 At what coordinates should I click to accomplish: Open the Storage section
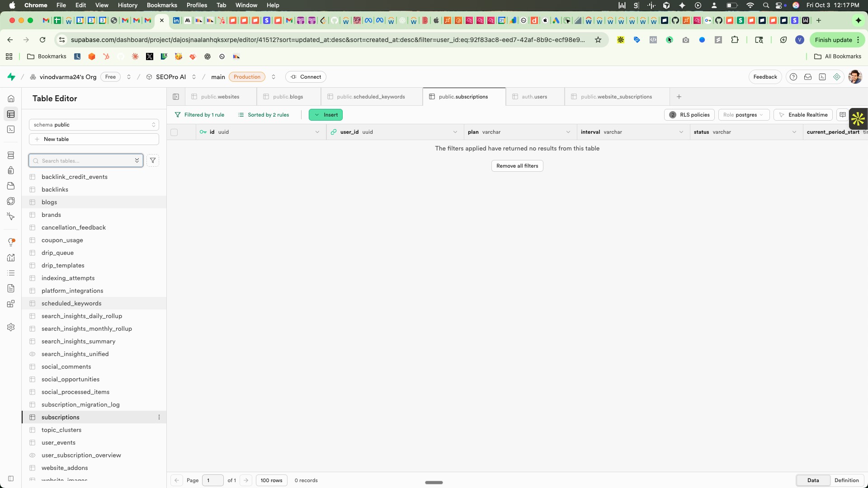[11, 186]
